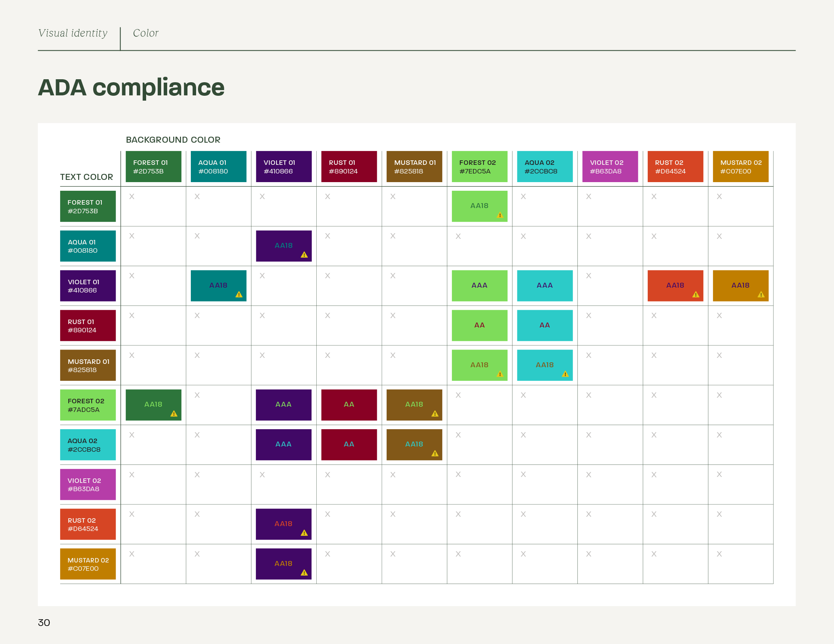The width and height of the screenshot is (834, 644).
Task: Click warning icon in Violet 01 text on Aqua 01 cell
Action: pyautogui.click(x=239, y=295)
